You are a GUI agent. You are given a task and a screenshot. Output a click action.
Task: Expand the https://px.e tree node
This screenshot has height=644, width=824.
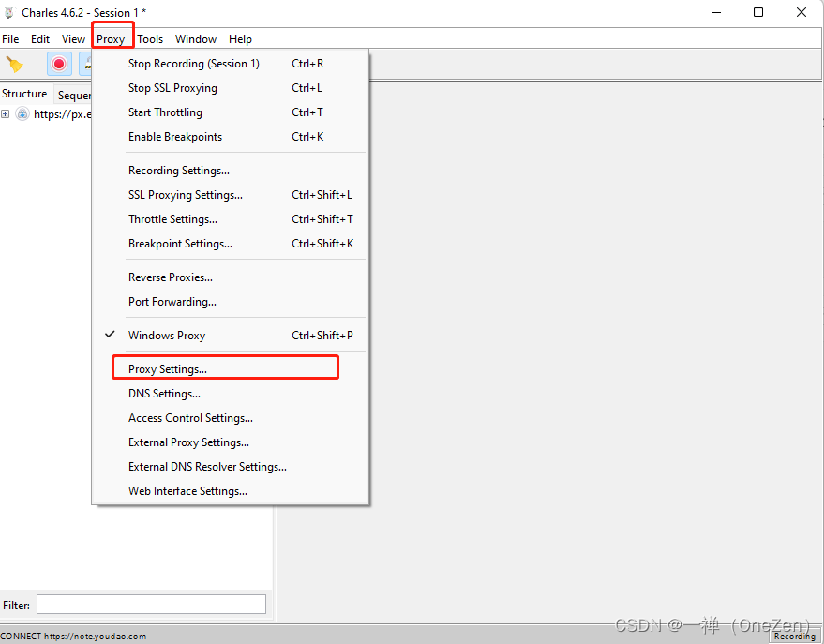(6, 113)
